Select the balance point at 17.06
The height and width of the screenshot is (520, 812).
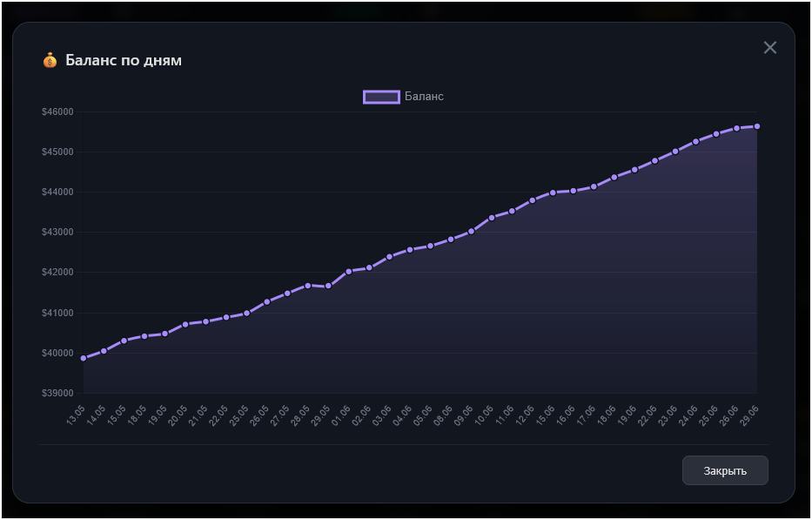click(594, 186)
